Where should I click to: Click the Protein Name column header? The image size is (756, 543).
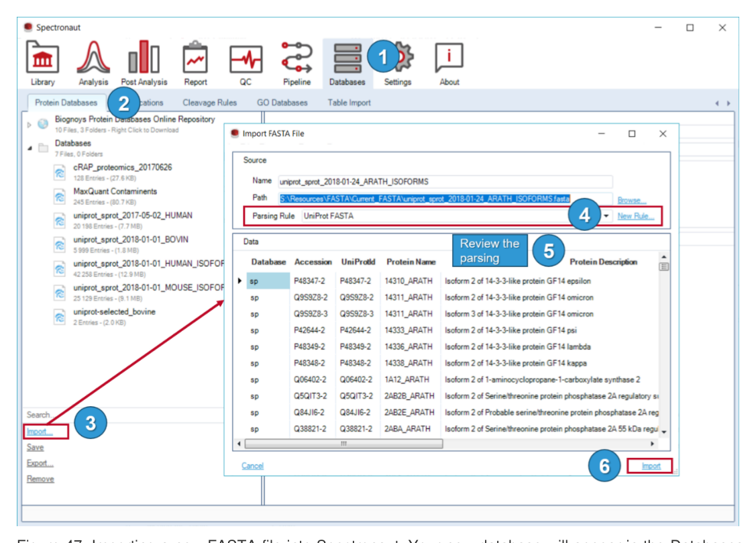click(411, 262)
